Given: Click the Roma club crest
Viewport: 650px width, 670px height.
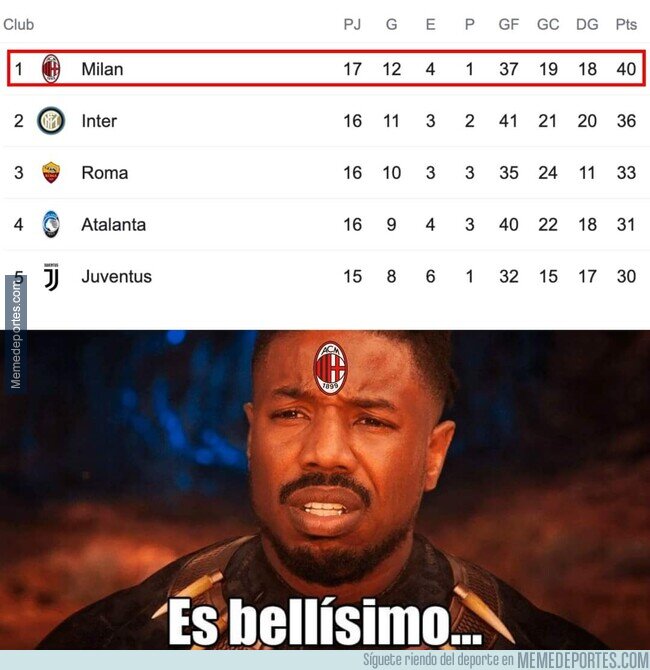Looking at the screenshot, I should pyautogui.click(x=51, y=173).
